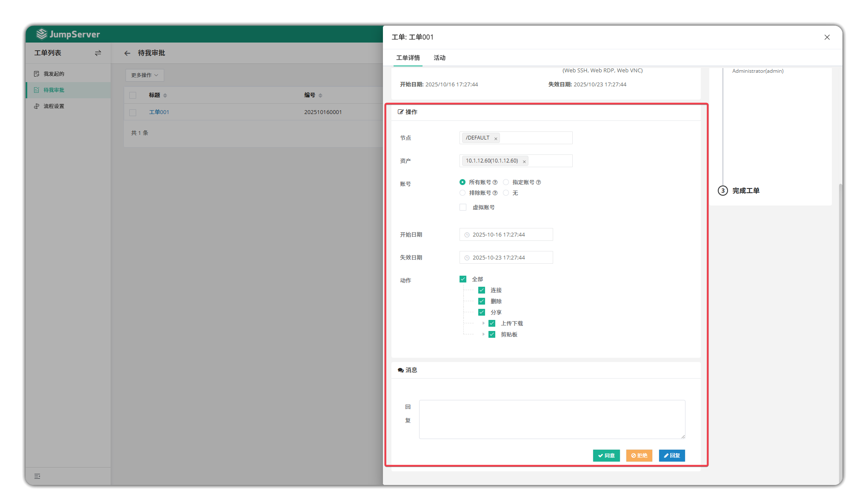Click the sidebar switch arrows icon
Viewport: 868px width, 502px height.
[98, 53]
